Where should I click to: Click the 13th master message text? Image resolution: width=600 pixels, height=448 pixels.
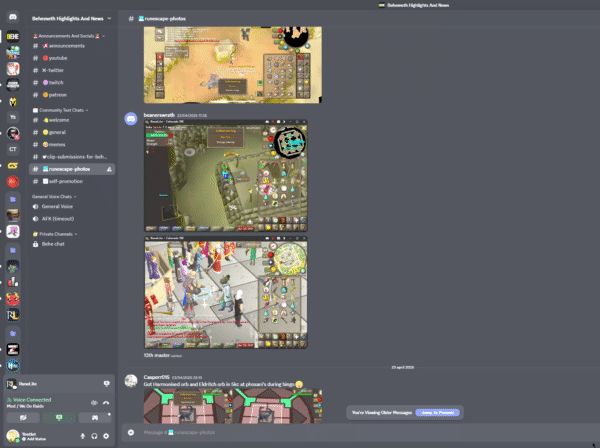coord(157,355)
